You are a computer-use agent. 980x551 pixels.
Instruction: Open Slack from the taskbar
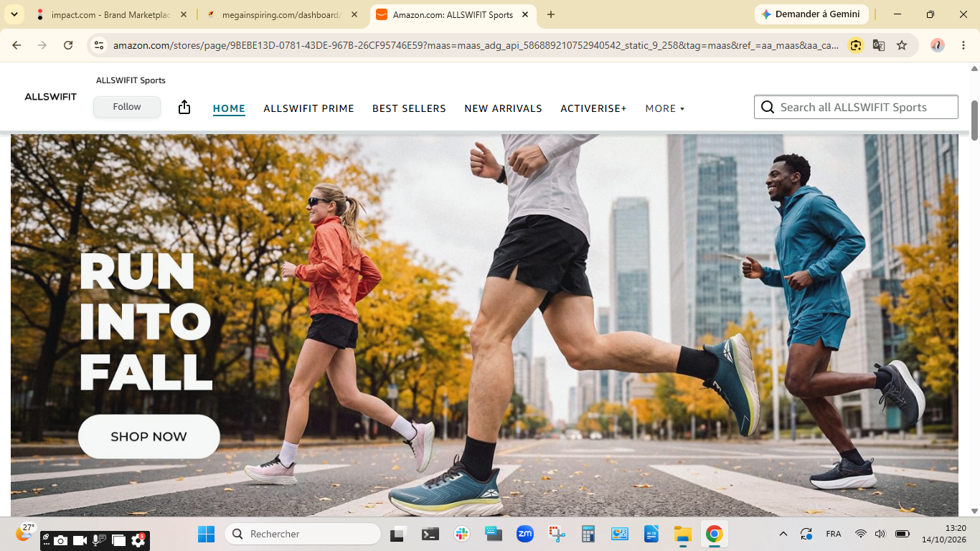[462, 534]
